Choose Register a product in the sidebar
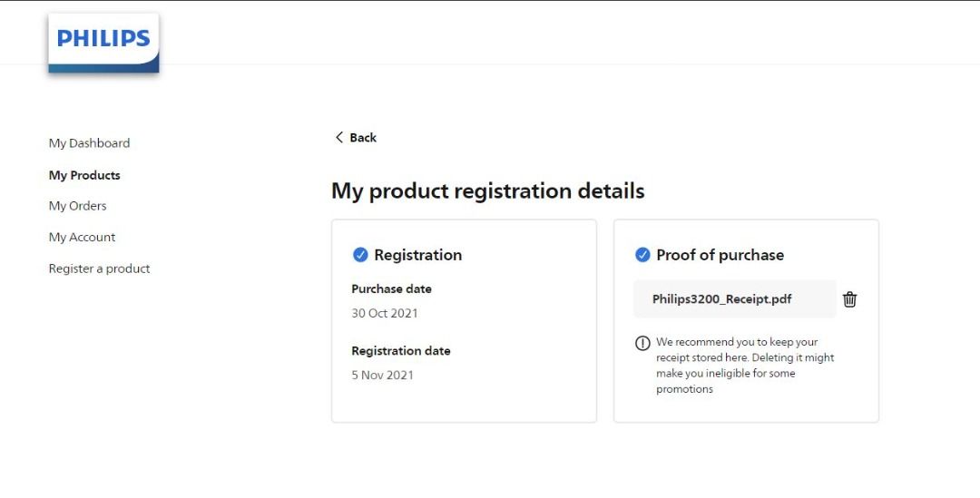The height and width of the screenshot is (498, 980). click(99, 269)
